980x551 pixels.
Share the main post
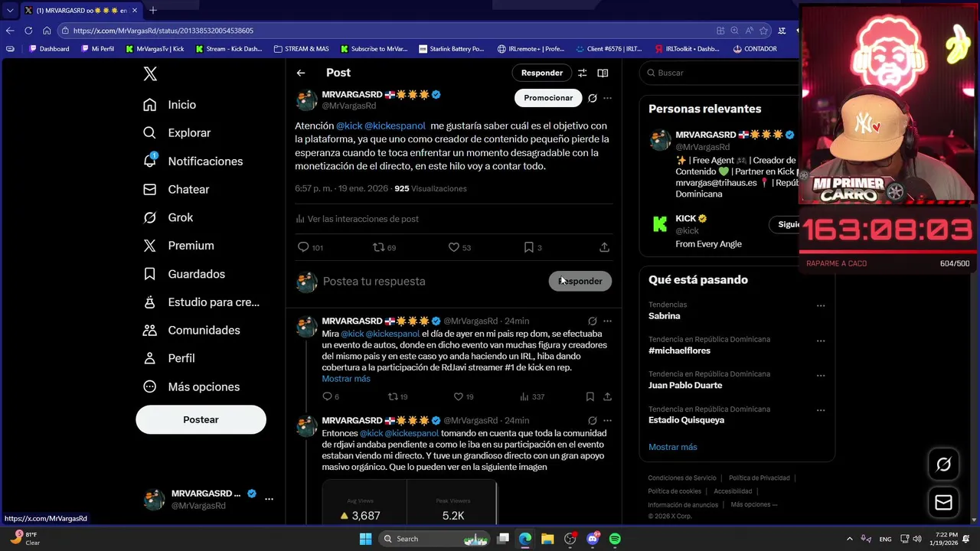pos(604,247)
